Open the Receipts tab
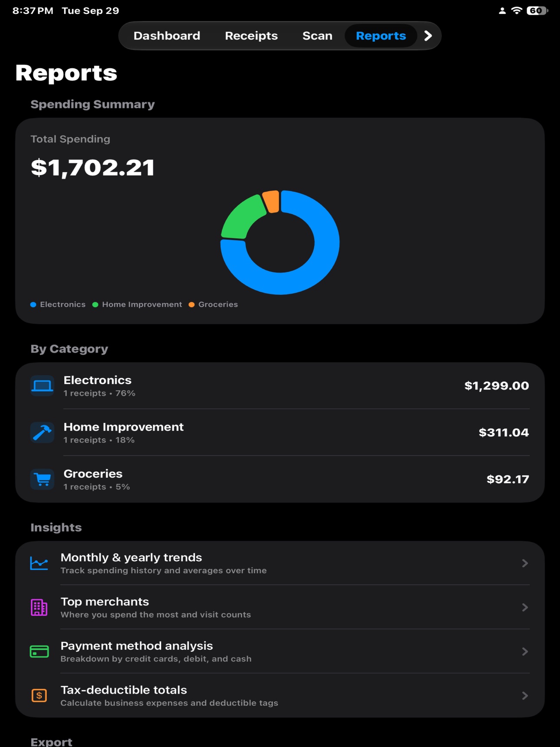This screenshot has height=747, width=560. (x=251, y=36)
